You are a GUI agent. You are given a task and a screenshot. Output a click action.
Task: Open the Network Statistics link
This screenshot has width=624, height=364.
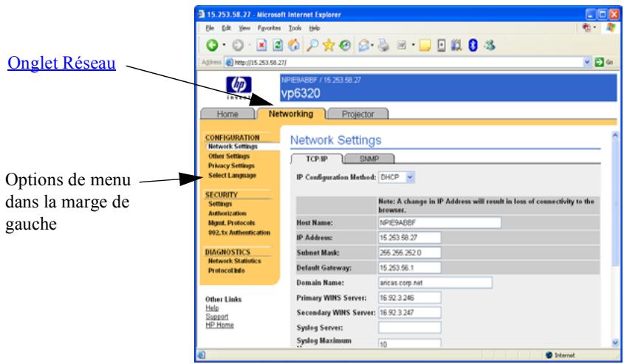pyautogui.click(x=234, y=261)
